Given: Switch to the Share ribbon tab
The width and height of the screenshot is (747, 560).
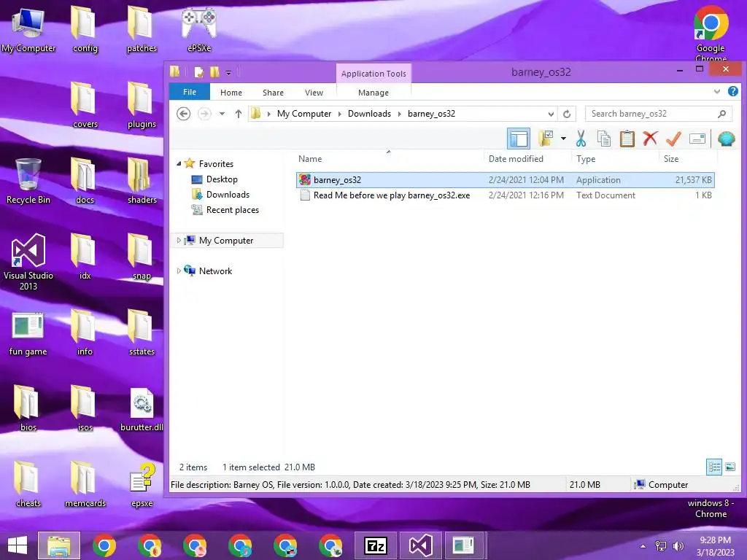Looking at the screenshot, I should tap(273, 93).
